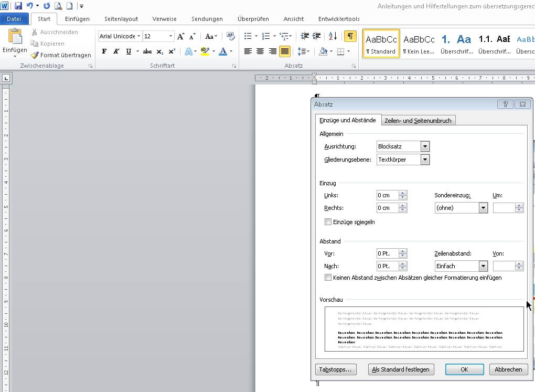Enable the Einzüge spiegeln checkbox

tap(328, 222)
